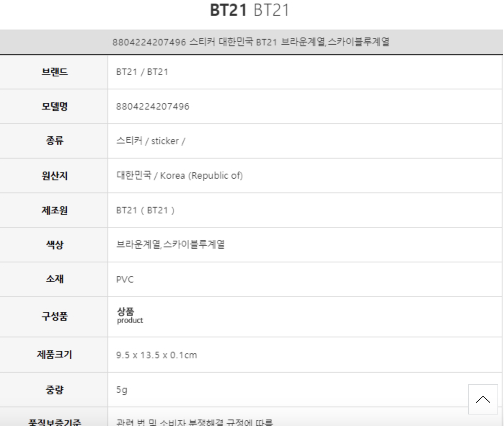Select the 제조원 row label

tap(54, 210)
